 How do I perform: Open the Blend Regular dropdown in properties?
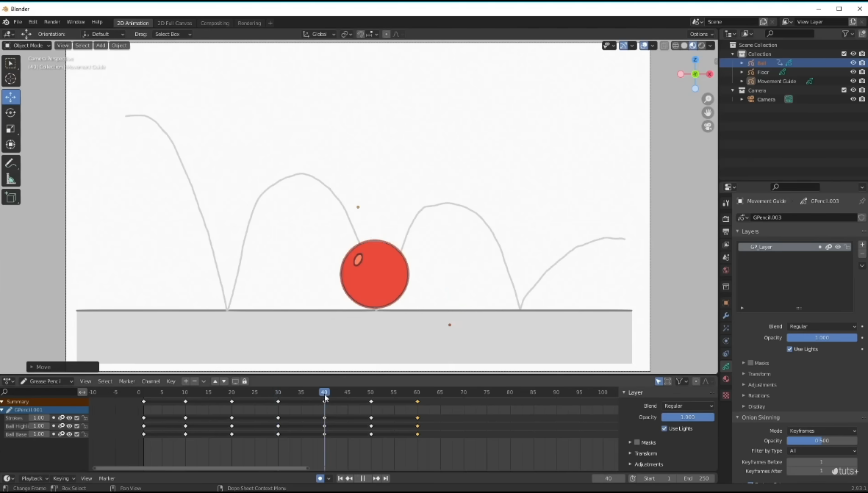[x=822, y=326]
